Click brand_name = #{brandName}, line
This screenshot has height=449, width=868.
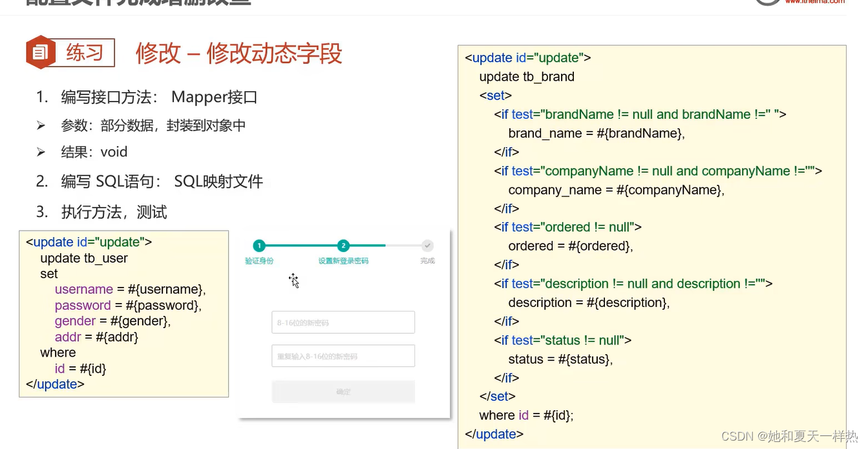[597, 134]
